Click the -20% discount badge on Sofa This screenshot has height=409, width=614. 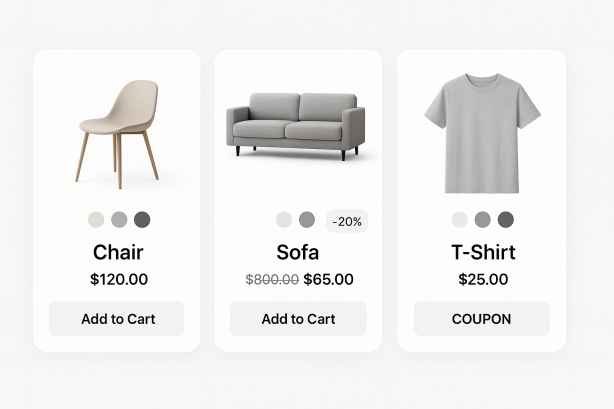347,221
